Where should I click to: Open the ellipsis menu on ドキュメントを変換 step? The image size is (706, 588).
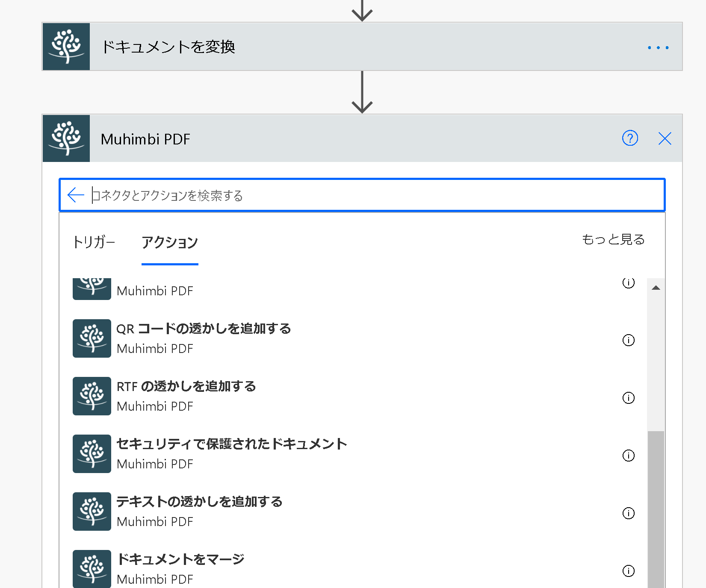(x=658, y=47)
